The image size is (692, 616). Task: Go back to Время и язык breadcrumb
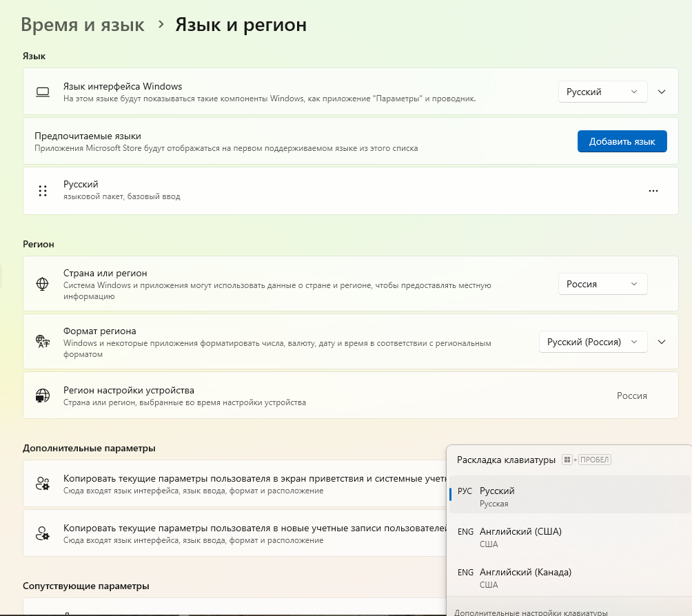[83, 25]
